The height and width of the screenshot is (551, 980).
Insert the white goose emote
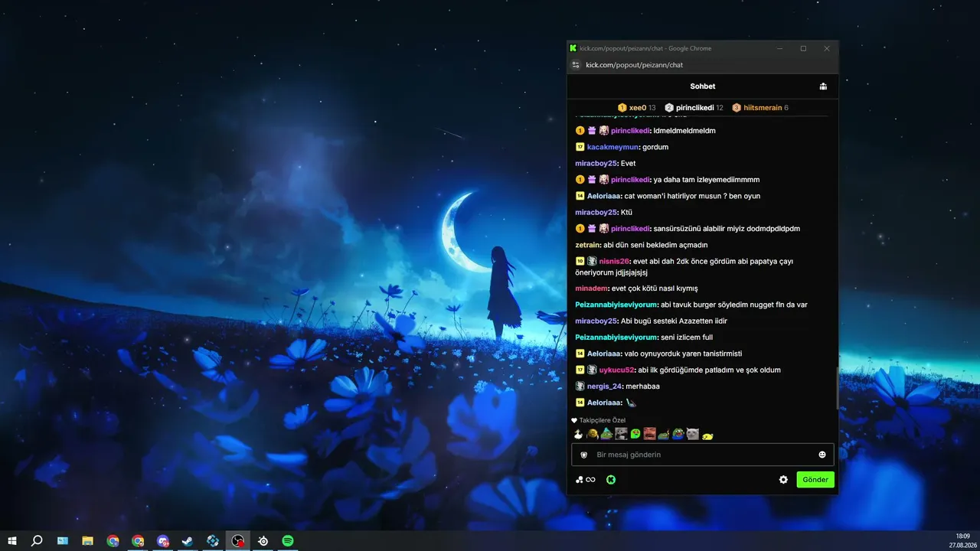(579, 434)
